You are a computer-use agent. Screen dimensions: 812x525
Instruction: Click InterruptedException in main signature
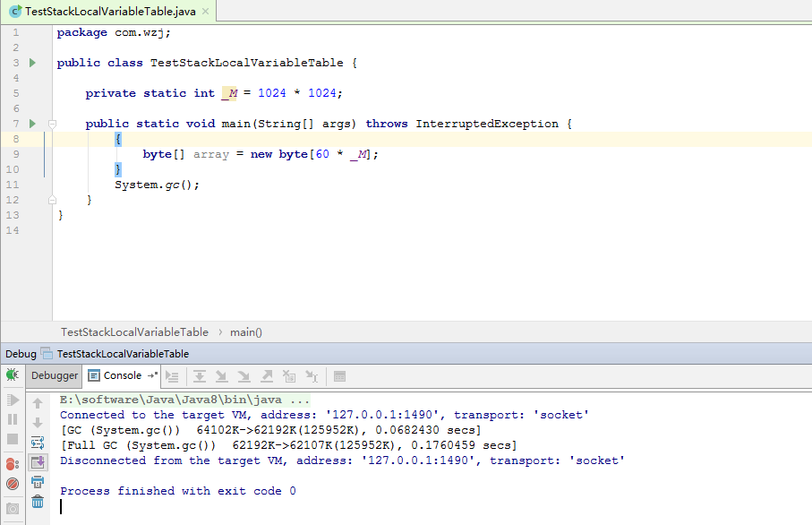[487, 124]
